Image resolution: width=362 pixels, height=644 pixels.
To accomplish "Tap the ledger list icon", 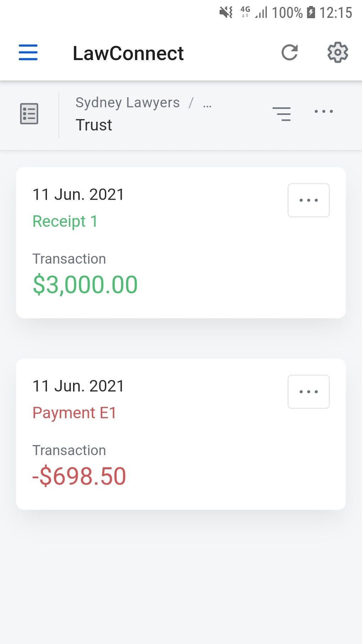I will point(29,114).
